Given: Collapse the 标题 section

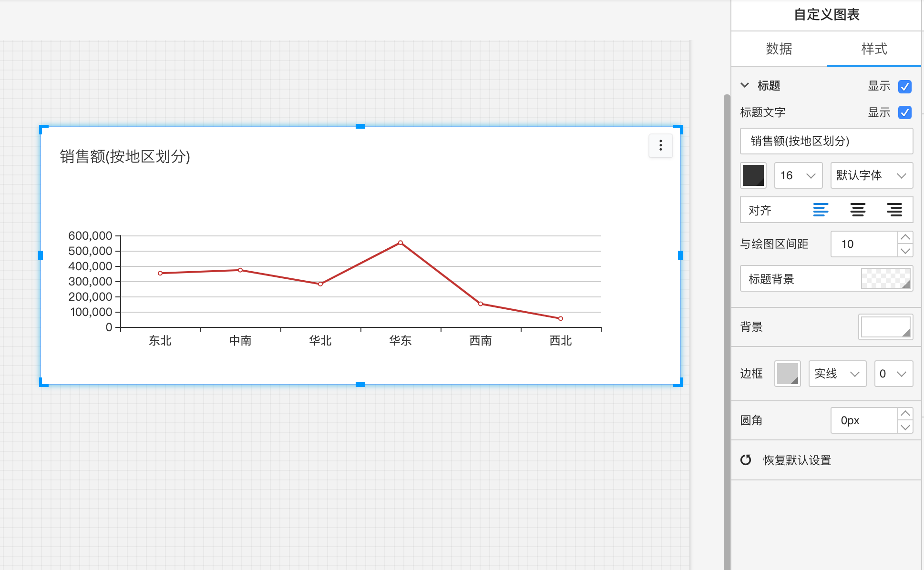Looking at the screenshot, I should pyautogui.click(x=745, y=85).
